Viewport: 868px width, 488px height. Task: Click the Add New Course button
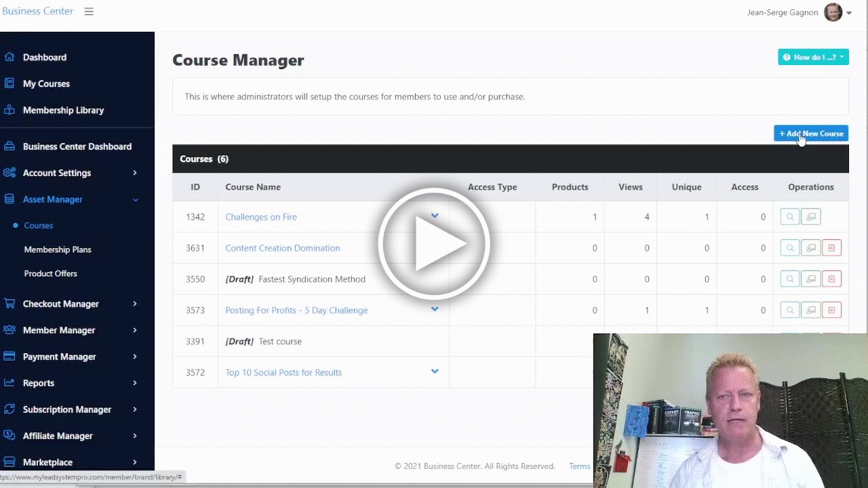pos(811,134)
